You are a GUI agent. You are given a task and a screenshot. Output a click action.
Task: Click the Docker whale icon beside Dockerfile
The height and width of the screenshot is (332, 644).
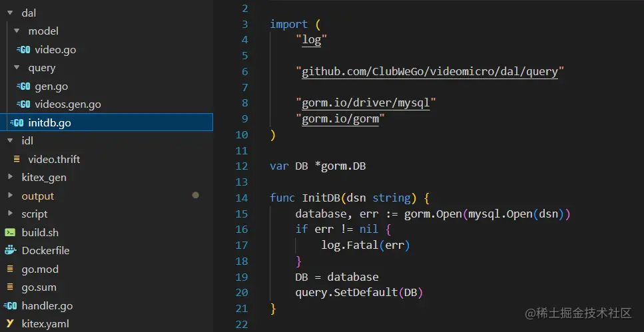10,250
